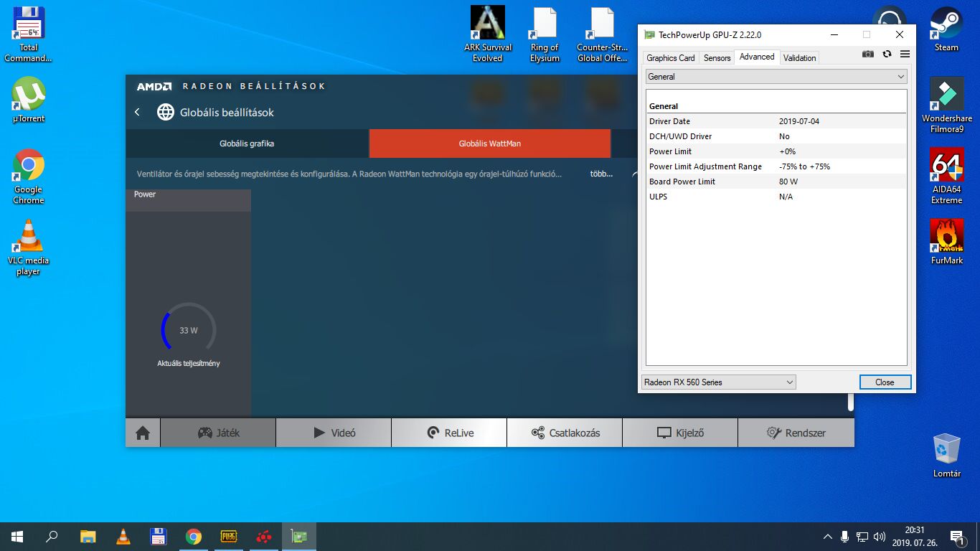The height and width of the screenshot is (551, 980).
Task: Open VLC from taskbar
Action: (123, 536)
